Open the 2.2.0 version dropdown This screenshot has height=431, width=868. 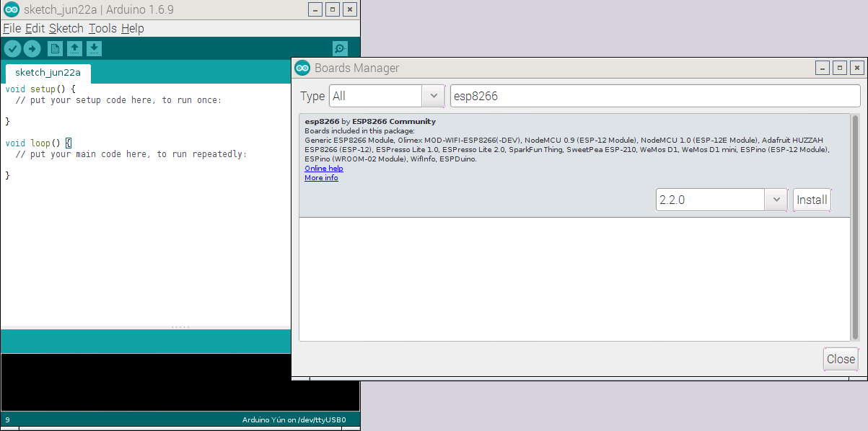coord(722,200)
